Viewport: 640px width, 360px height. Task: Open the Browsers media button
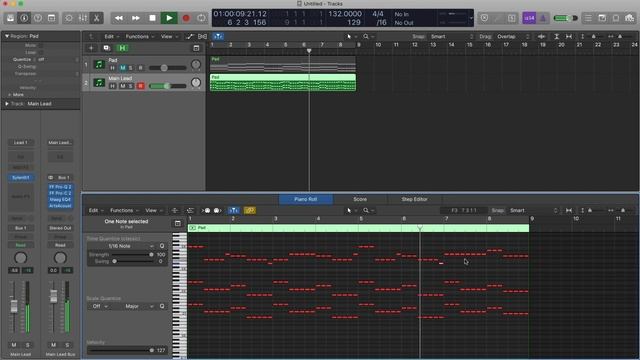pos(629,18)
